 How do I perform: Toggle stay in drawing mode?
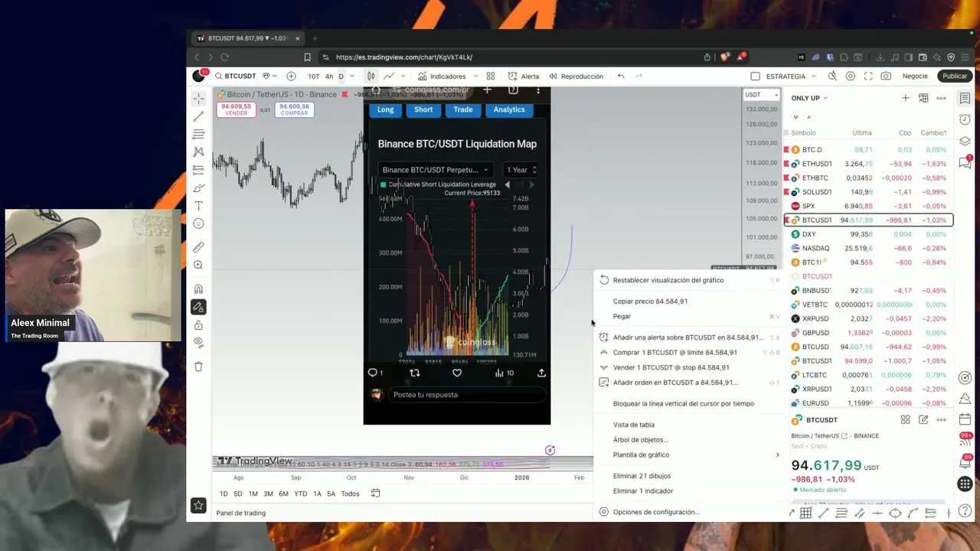pos(198,307)
